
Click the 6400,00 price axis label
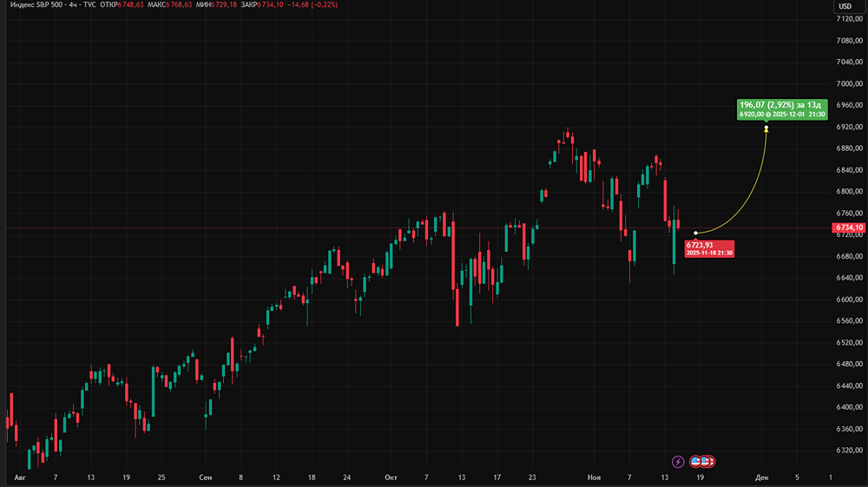[849, 407]
